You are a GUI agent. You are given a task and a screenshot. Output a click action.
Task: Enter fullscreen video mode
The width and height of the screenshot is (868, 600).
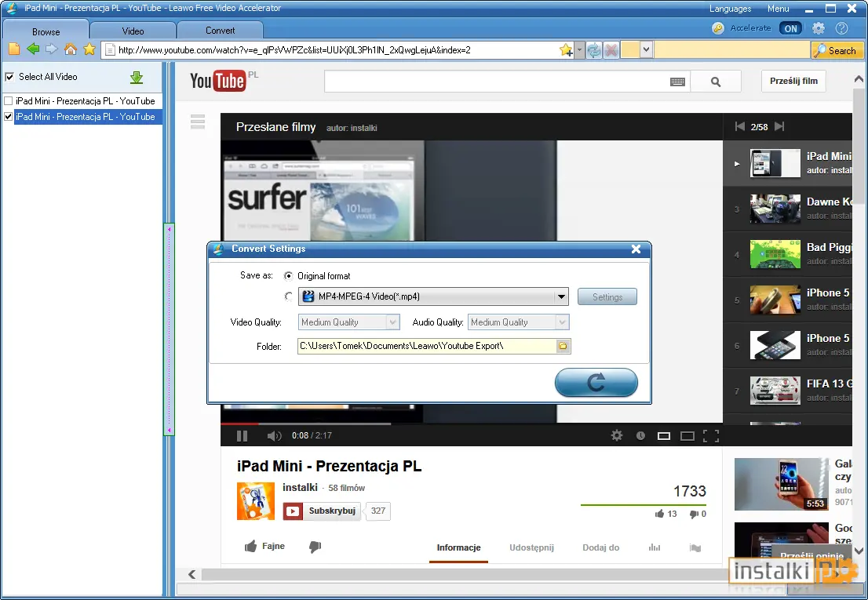pos(711,436)
